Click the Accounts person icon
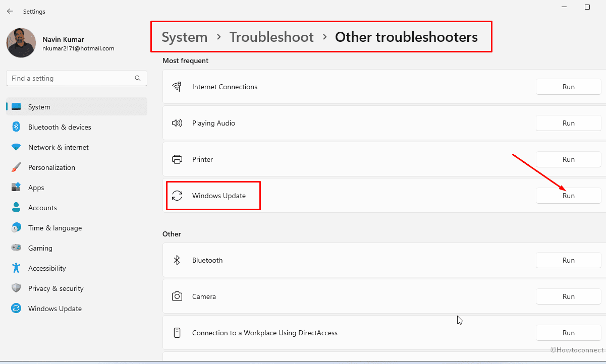This screenshot has width=606, height=364. 16,208
